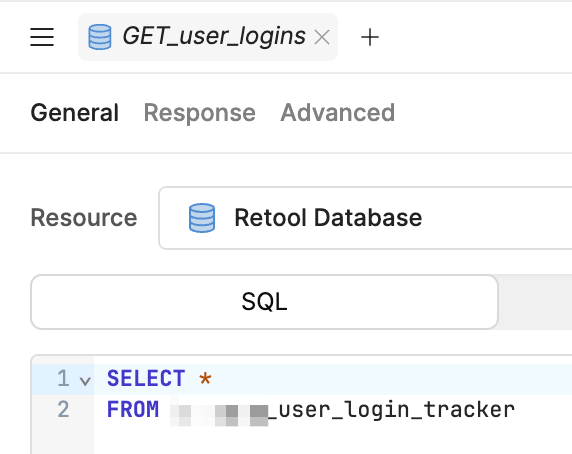Switch to the Advanced tab
This screenshot has height=454, width=572.
(337, 113)
